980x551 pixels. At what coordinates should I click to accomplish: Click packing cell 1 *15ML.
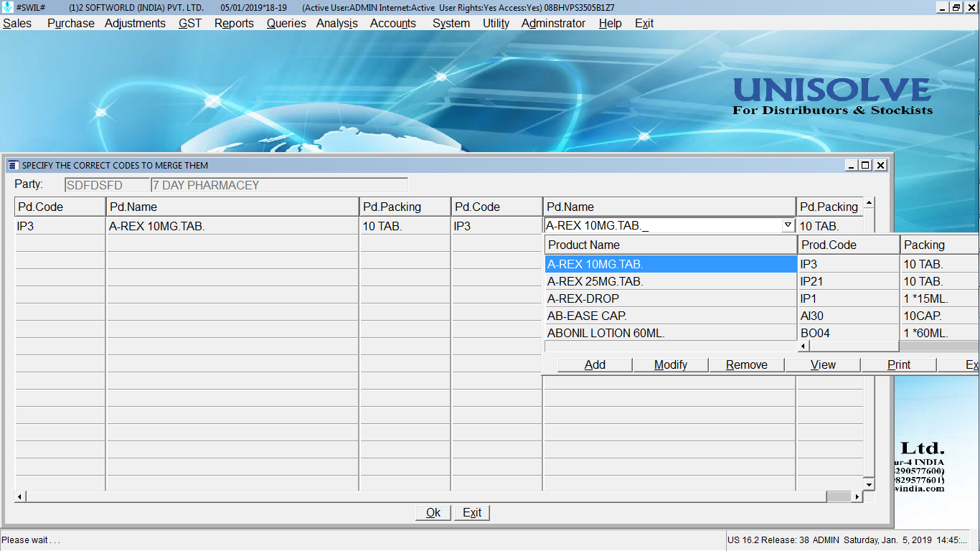tap(941, 298)
